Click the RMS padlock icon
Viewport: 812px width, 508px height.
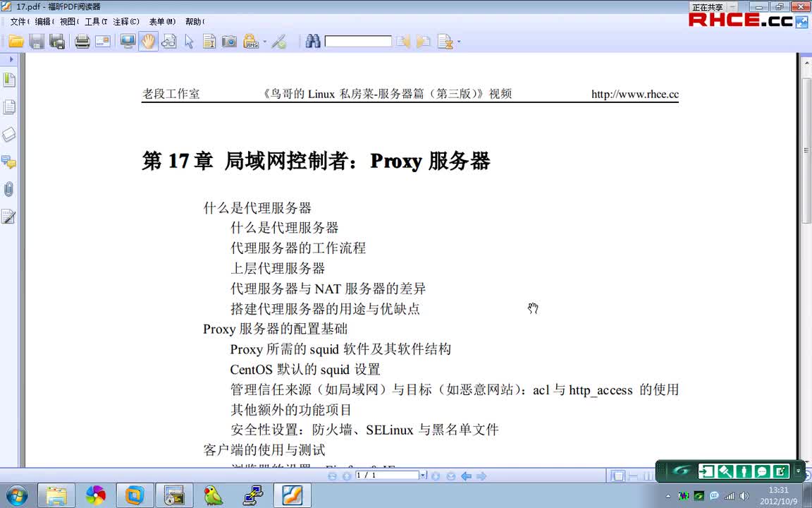tap(251, 42)
